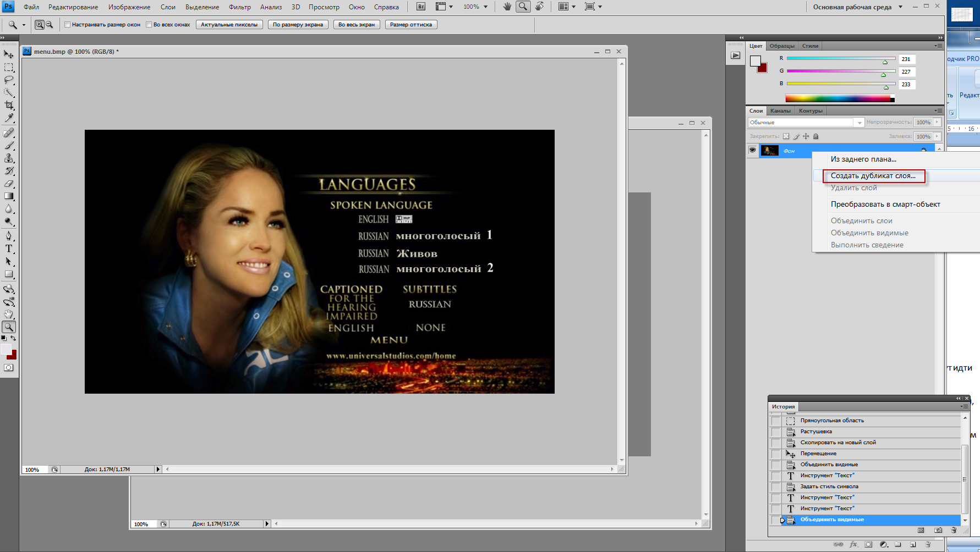The height and width of the screenshot is (552, 980).
Task: Hide the Фон layer with eye icon
Action: pyautogui.click(x=752, y=150)
